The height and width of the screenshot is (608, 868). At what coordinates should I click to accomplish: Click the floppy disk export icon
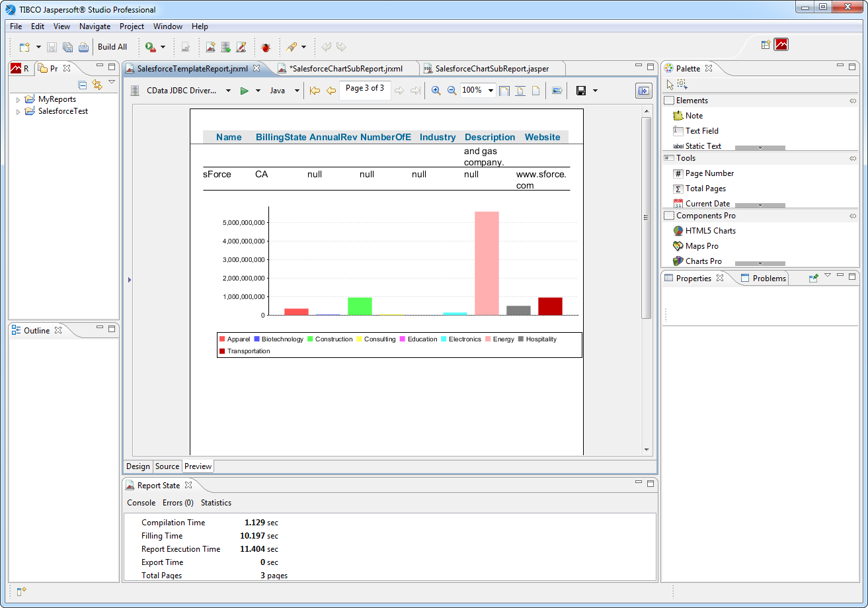coord(581,91)
